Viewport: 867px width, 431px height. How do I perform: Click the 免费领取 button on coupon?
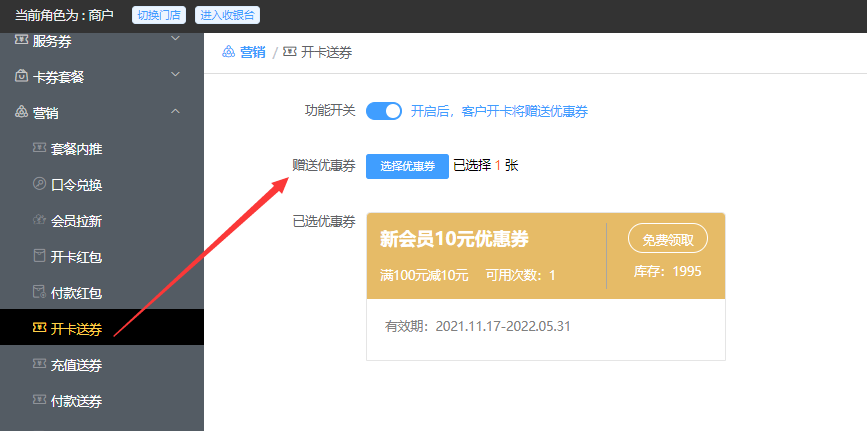668,239
